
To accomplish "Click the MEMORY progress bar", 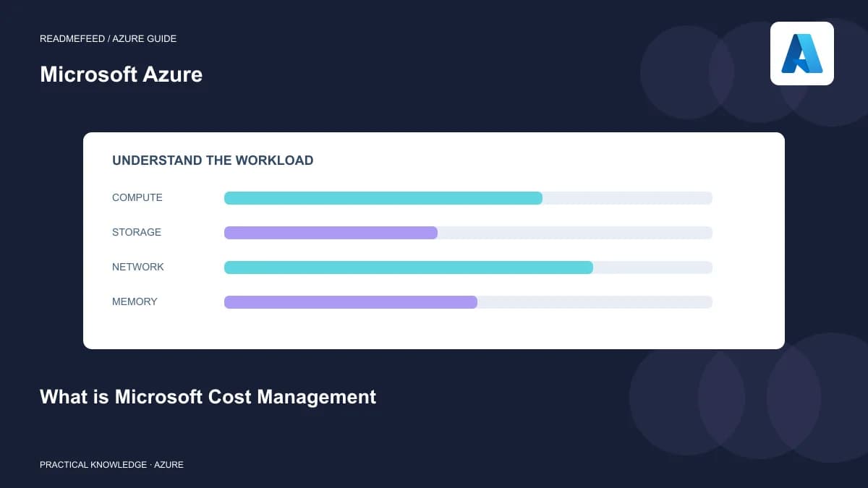I will 468,302.
